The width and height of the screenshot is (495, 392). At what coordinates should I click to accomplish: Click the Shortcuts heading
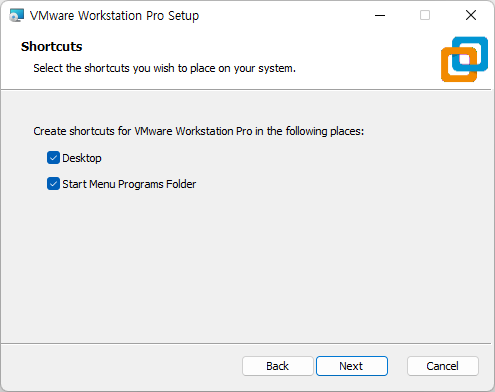point(52,47)
